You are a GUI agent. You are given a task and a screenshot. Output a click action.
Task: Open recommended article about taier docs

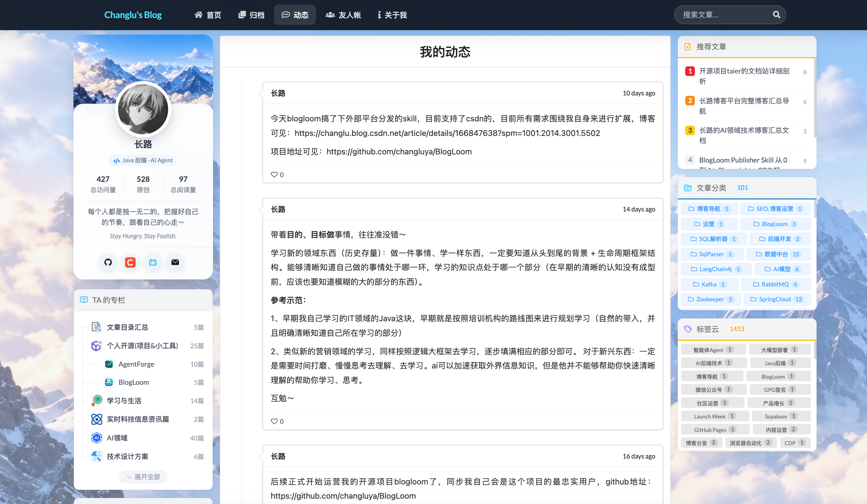[x=745, y=76]
